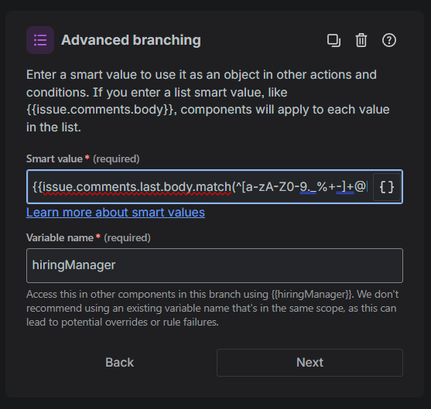Screen dimensions: 431x409
Task: Delete the component using the trash icon
Action: point(361,40)
